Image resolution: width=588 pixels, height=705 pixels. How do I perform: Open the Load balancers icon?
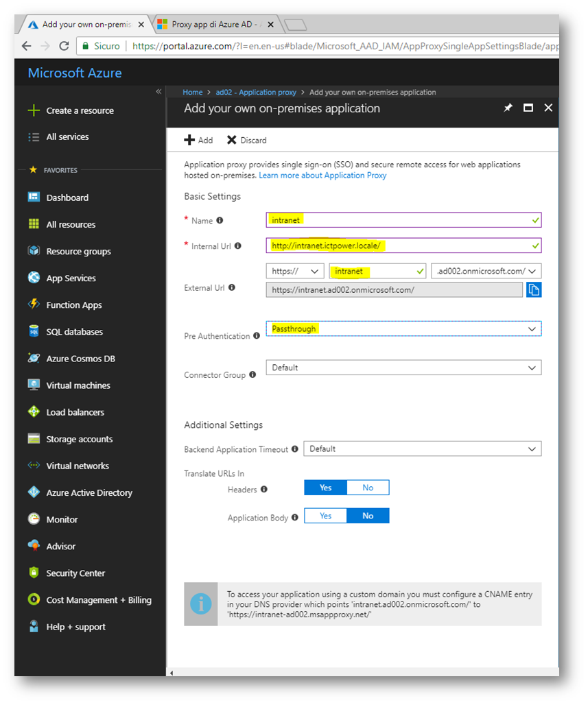(34, 411)
